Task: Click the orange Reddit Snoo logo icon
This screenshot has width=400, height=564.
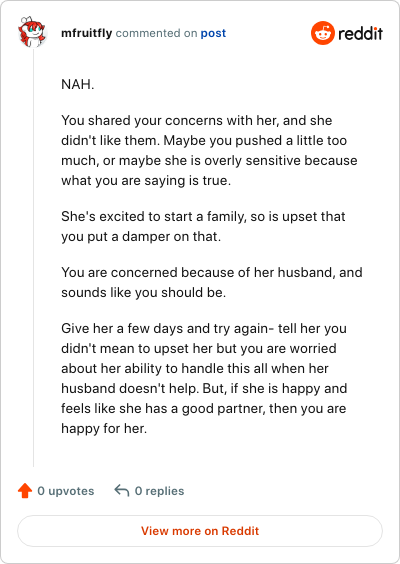Action: coord(323,33)
